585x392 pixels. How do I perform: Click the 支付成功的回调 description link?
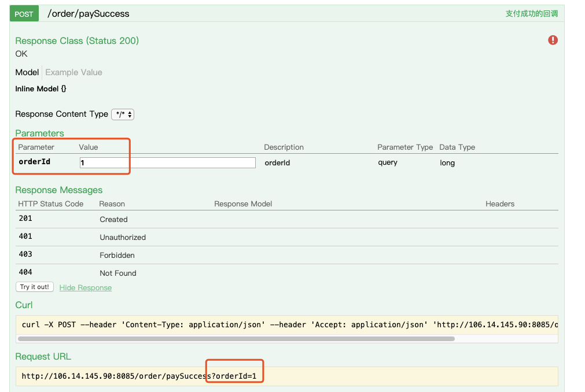[x=532, y=14]
